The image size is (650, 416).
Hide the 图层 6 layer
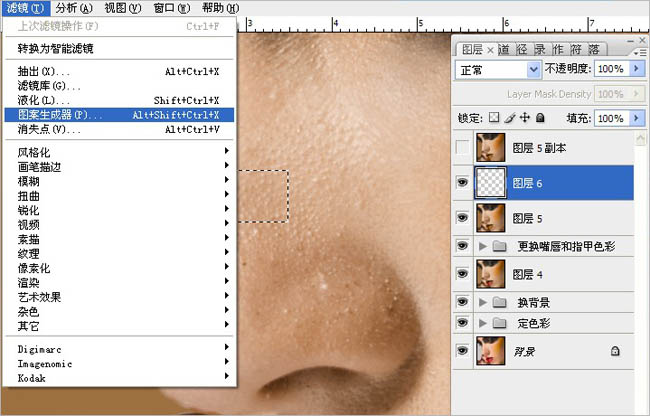(x=463, y=182)
